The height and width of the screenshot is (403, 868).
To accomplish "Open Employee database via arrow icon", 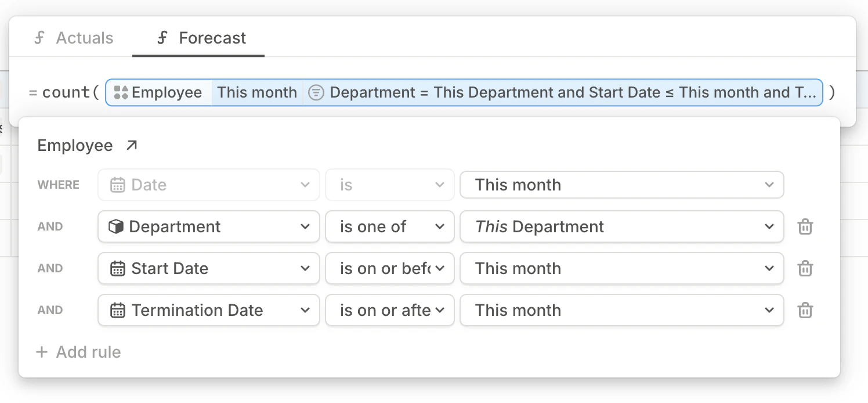I will (x=132, y=145).
